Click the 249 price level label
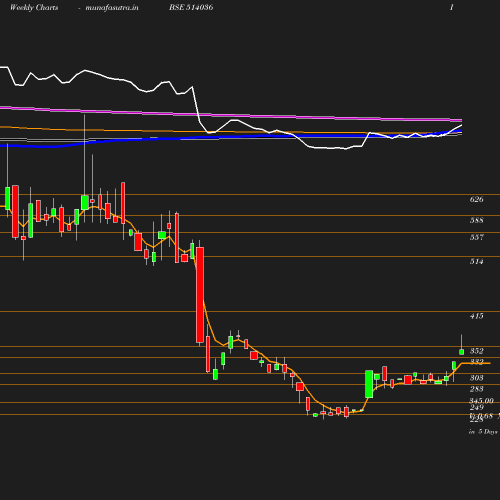500x500 pixels. (476, 407)
